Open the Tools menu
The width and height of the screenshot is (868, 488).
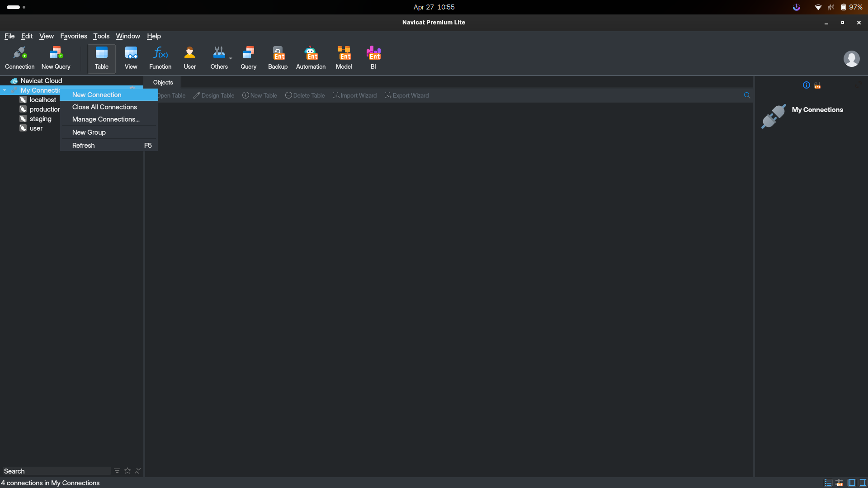click(x=101, y=36)
